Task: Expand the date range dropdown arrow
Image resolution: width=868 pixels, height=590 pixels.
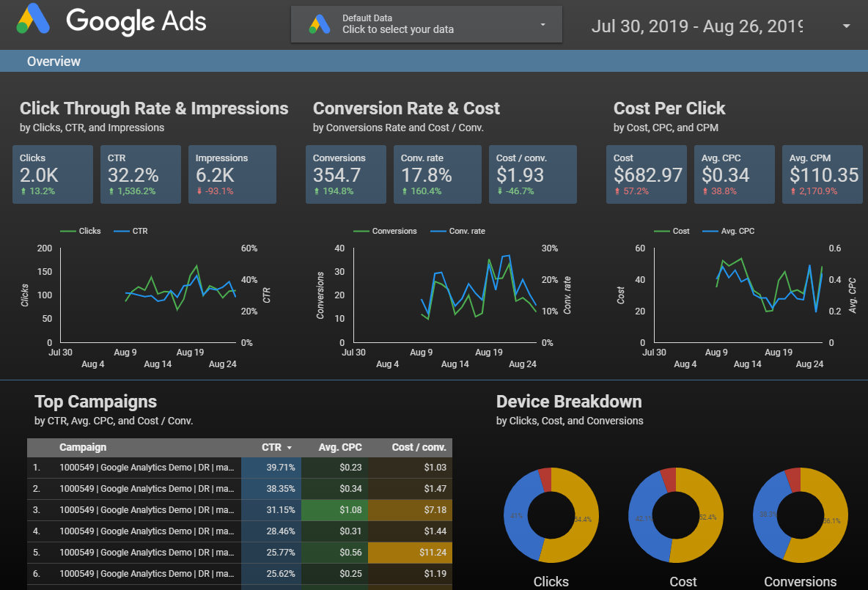Action: pyautogui.click(x=846, y=26)
